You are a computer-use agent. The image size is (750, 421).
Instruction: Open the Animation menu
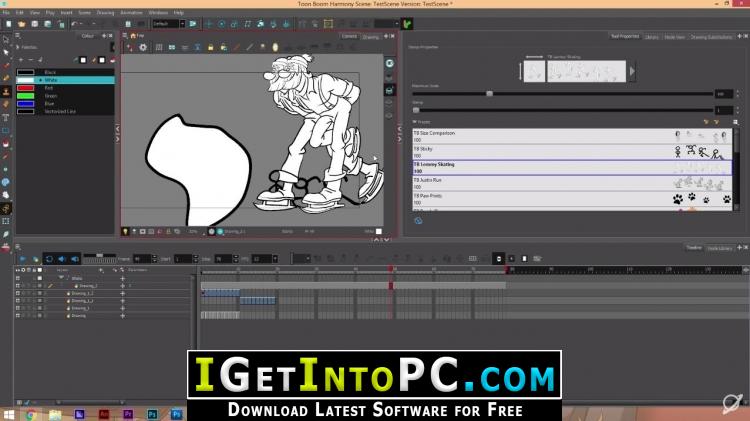pos(131,12)
